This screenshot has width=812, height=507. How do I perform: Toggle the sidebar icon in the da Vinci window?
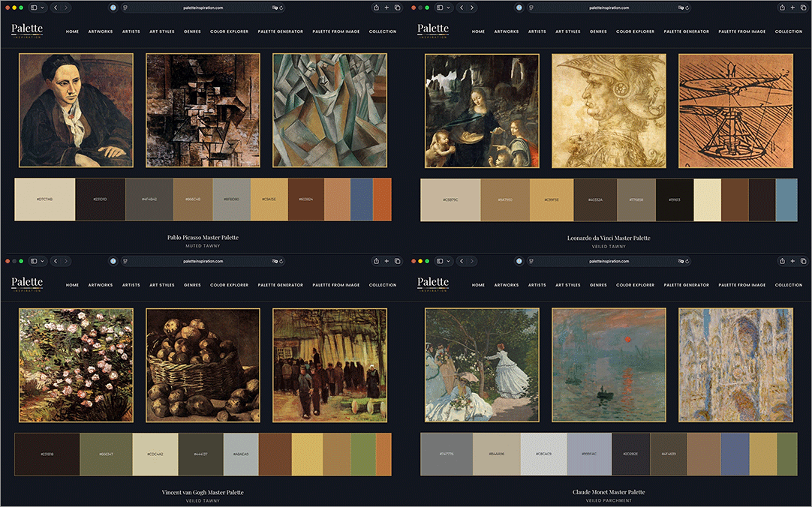(x=440, y=7)
